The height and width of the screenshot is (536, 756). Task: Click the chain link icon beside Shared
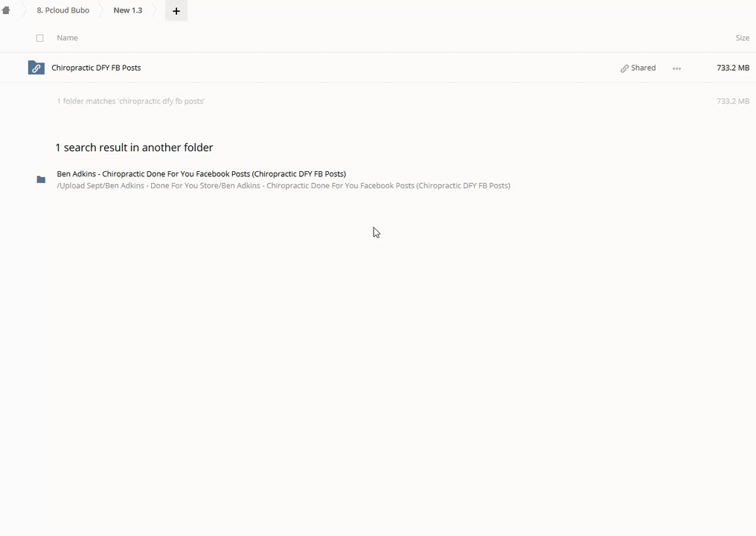(624, 68)
